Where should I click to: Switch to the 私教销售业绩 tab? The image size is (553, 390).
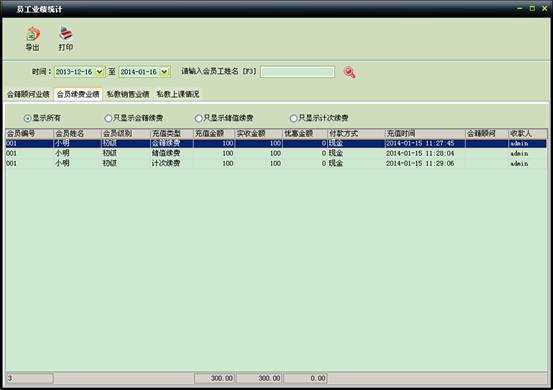pyautogui.click(x=128, y=94)
